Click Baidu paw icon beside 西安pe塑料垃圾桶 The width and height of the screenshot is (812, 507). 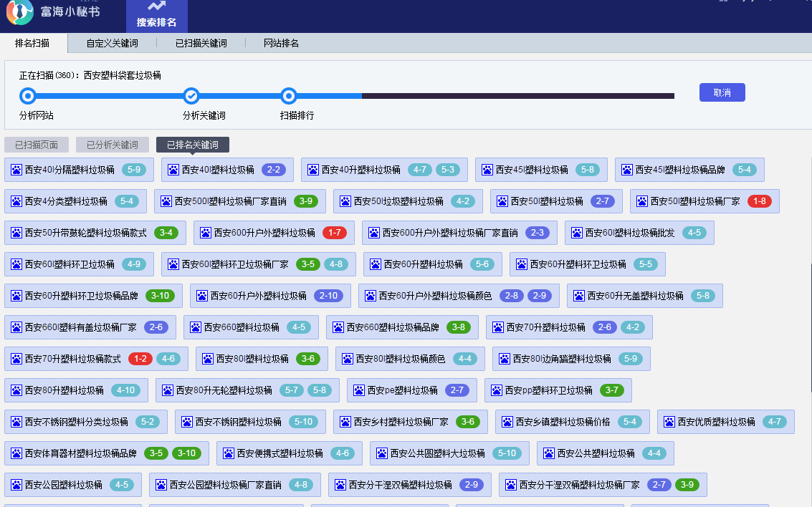point(359,390)
